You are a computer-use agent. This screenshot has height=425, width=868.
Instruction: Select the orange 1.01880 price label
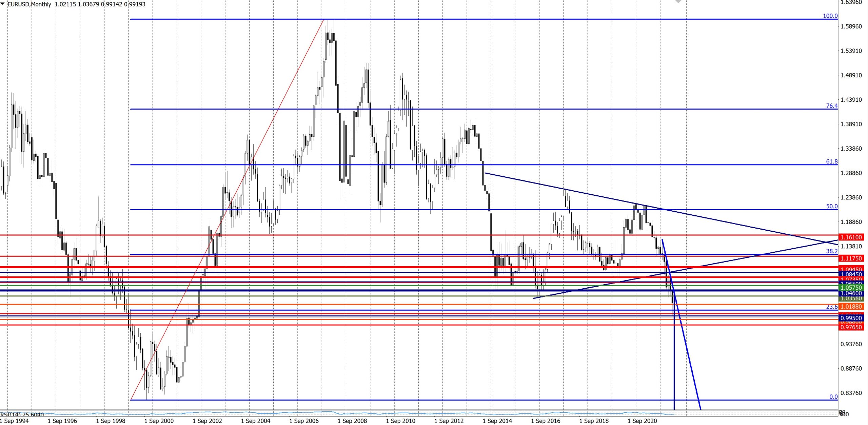850,307
